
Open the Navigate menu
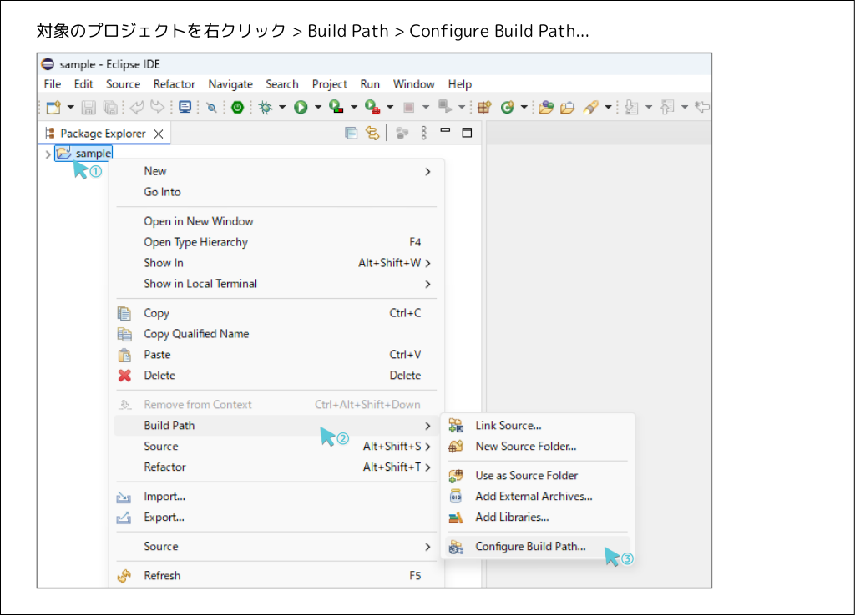[230, 84]
